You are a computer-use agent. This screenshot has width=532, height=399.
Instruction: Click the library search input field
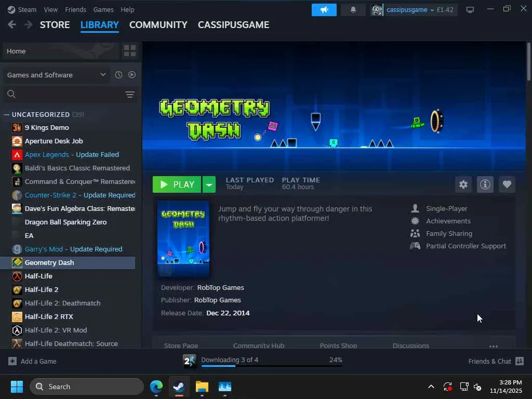click(70, 94)
